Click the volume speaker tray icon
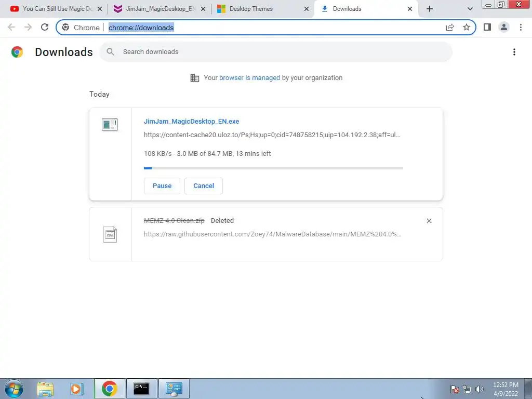The height and width of the screenshot is (399, 532). click(x=480, y=389)
